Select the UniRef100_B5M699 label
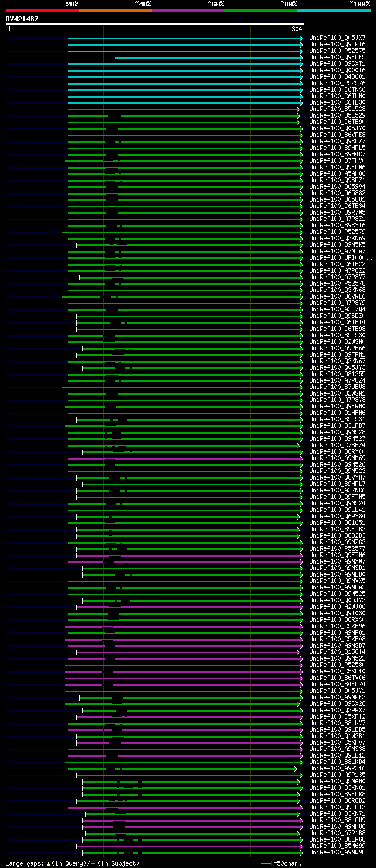Image resolution: width=376 pixels, height=868 pixels. tap(337, 846)
